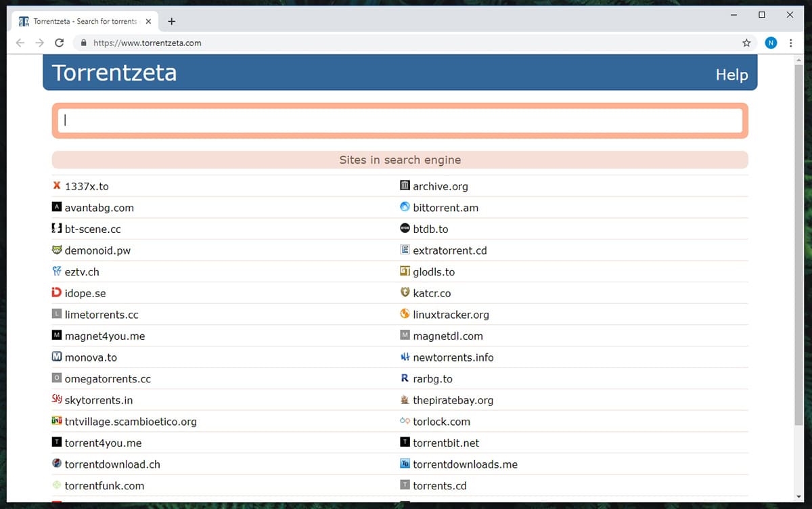Viewport: 812px width, 509px height.
Task: Open a new tab with the plus button
Action: (x=171, y=21)
